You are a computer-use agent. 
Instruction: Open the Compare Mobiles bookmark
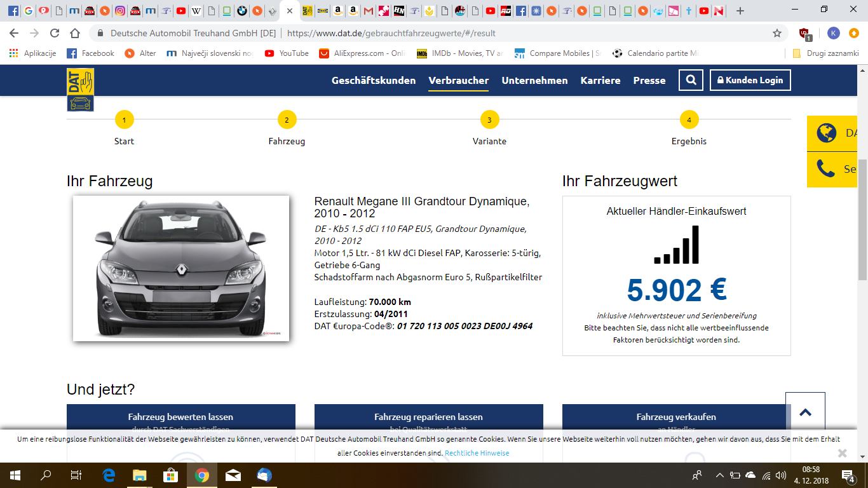(557, 53)
